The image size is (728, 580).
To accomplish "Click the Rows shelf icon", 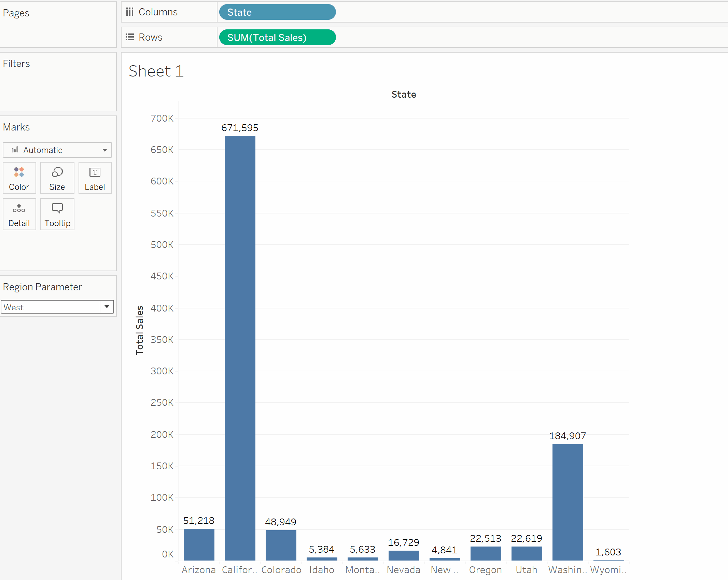I will [130, 37].
